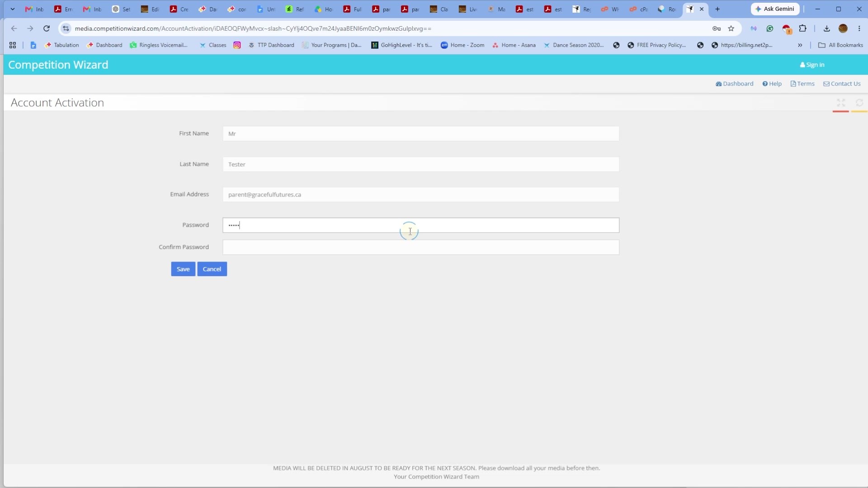Bookmark this page with star icon
868x488 pixels.
(x=731, y=28)
